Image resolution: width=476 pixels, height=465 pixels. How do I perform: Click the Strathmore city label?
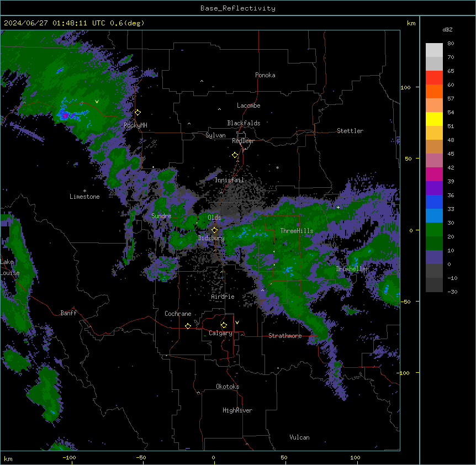285,336
